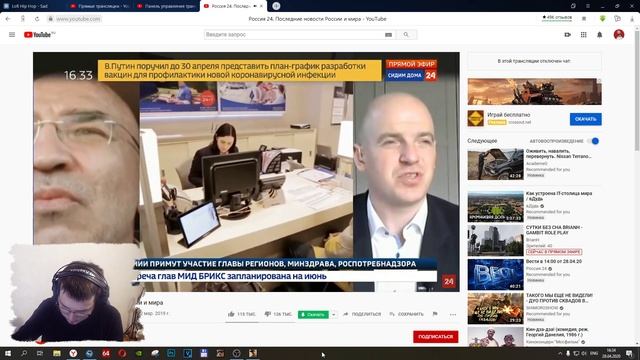This screenshot has height=360, width=640.
Task: Open the create video camera icon
Action: 567,35
